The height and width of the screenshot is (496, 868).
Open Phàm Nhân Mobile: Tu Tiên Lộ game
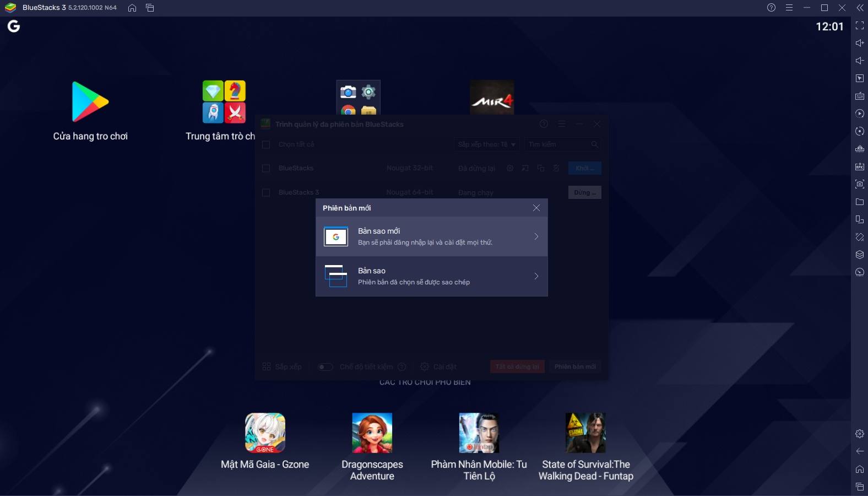479,446
